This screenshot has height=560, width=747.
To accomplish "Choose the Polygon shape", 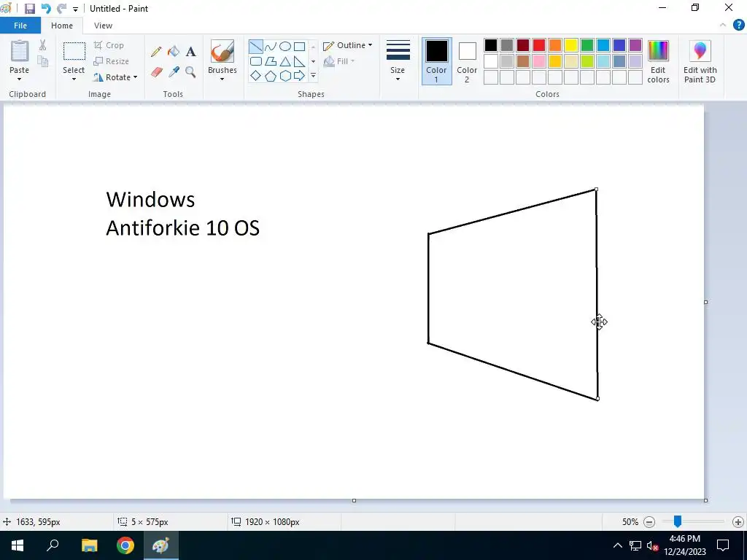I will 271,61.
